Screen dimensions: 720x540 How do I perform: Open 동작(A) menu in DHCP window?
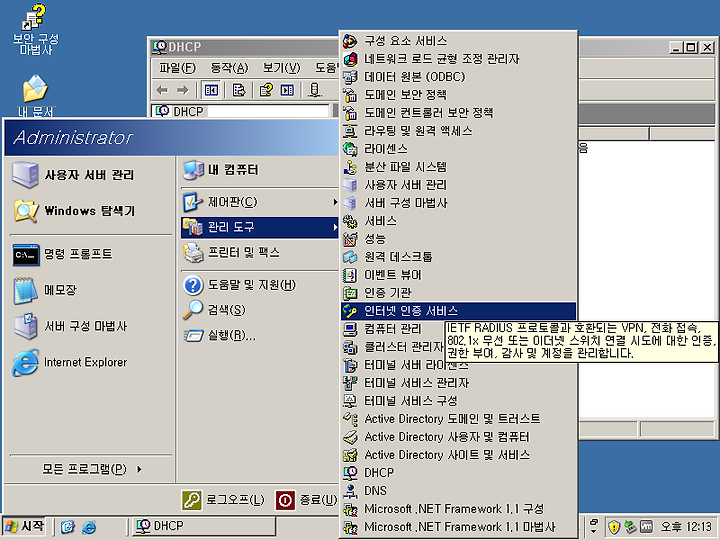pyautogui.click(x=229, y=68)
